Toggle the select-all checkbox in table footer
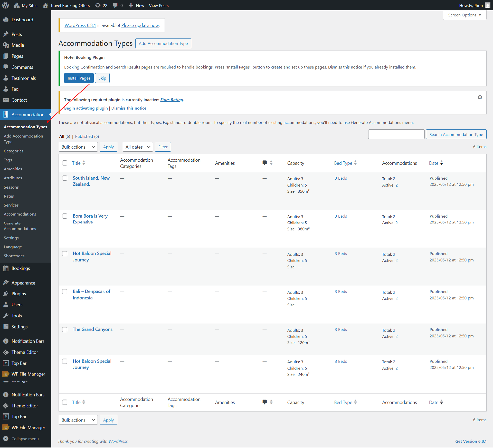 coord(65,402)
